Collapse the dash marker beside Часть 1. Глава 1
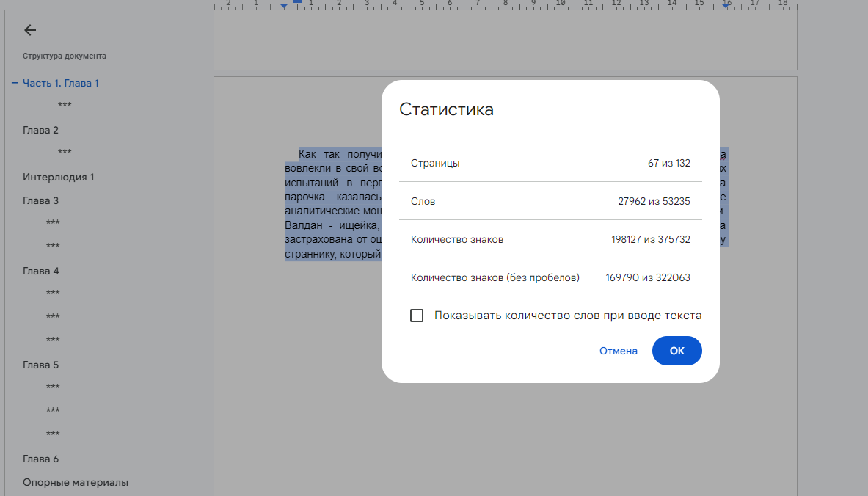 tap(14, 83)
